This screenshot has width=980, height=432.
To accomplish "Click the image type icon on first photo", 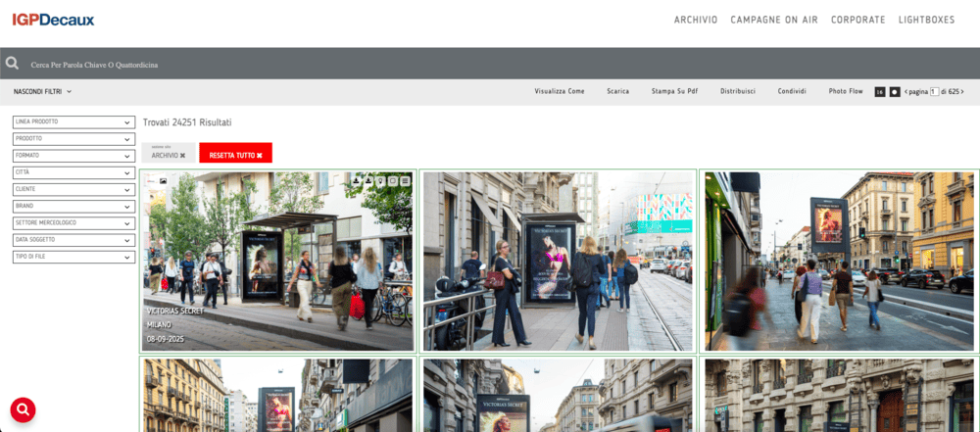I will coord(163,181).
